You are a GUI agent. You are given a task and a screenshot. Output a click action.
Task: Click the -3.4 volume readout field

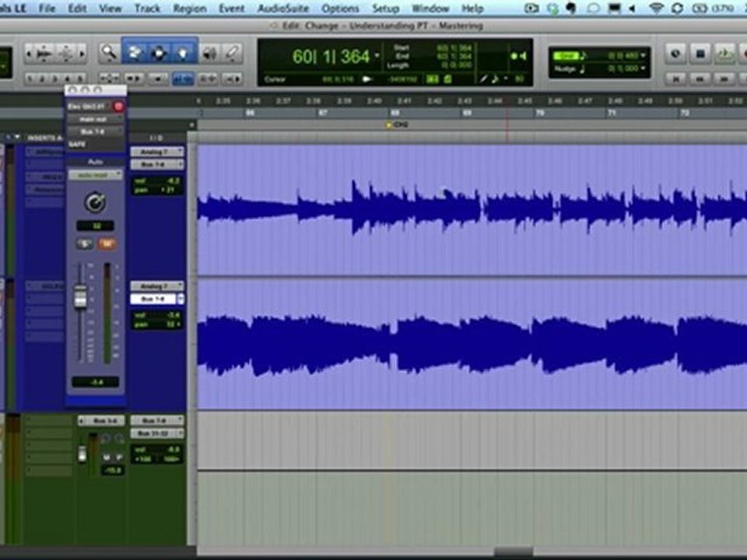click(x=95, y=381)
